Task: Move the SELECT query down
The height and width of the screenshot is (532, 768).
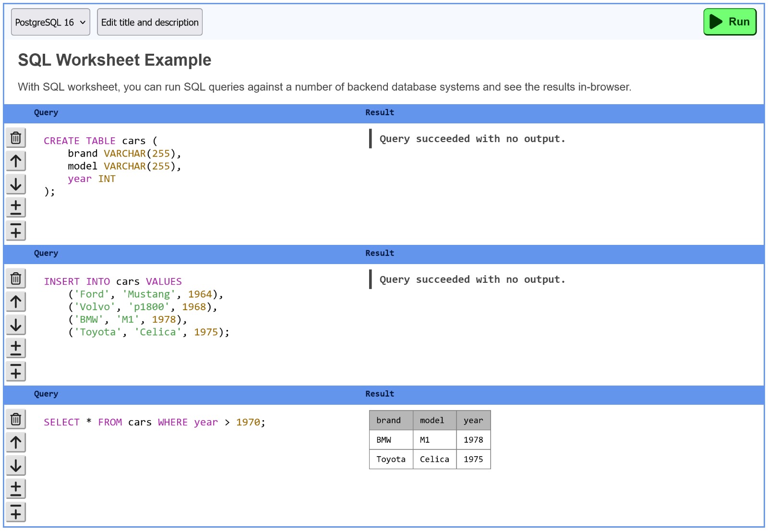Action: (x=16, y=465)
